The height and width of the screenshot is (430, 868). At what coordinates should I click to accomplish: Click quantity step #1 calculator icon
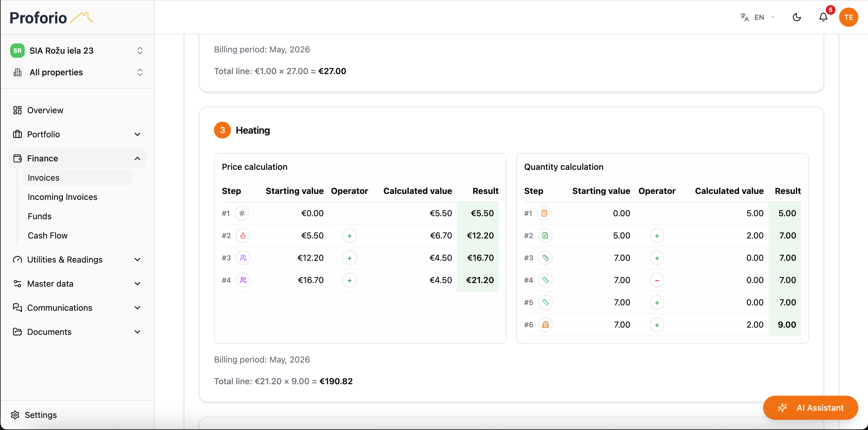click(x=544, y=213)
